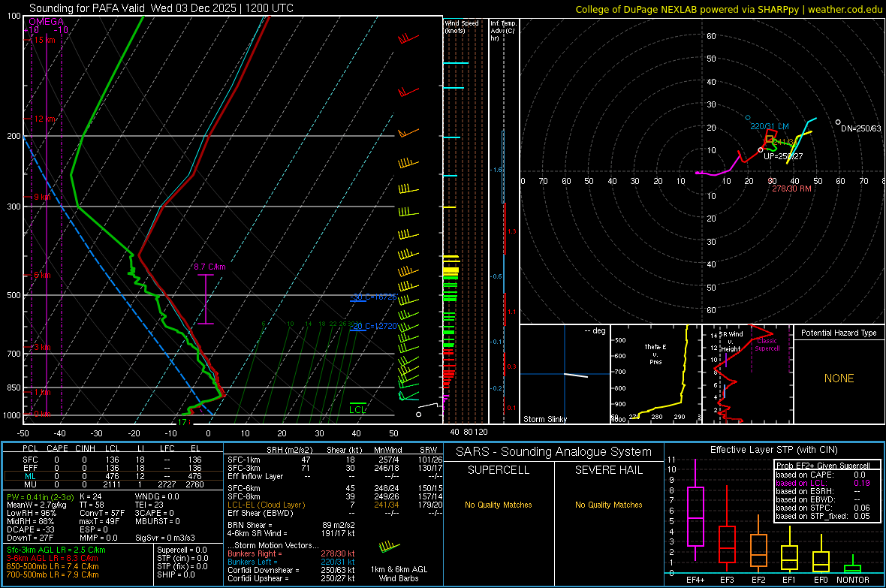Image resolution: width=886 pixels, height=588 pixels.
Task: Click "No Quality Matches" under SEVERE HAIL
Action: coord(608,505)
